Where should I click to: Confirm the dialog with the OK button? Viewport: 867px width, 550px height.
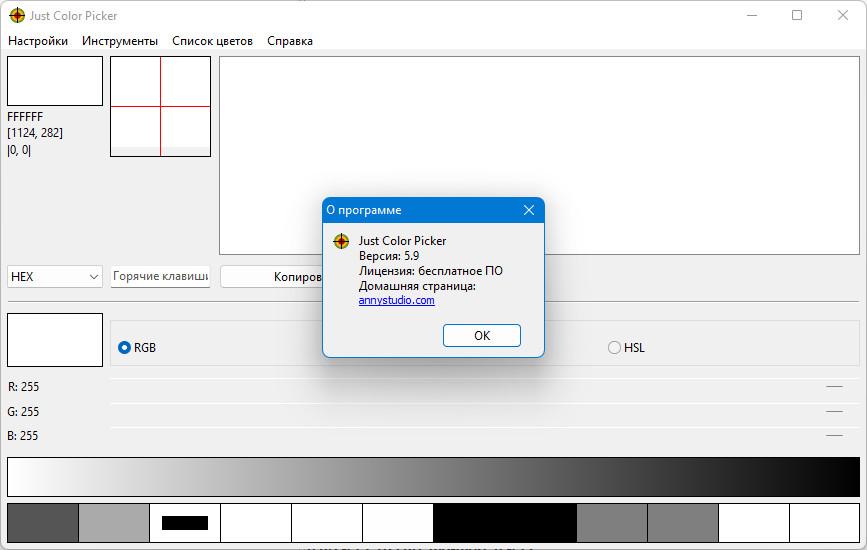click(x=482, y=336)
